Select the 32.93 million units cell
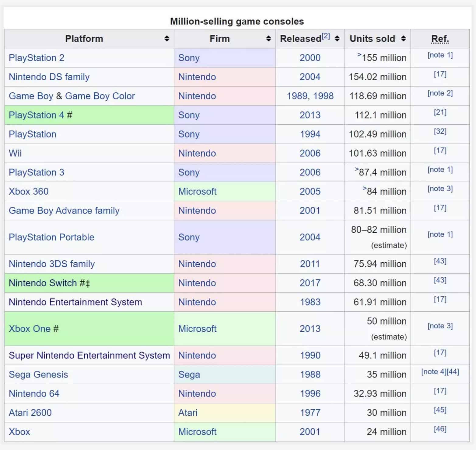 click(377, 394)
